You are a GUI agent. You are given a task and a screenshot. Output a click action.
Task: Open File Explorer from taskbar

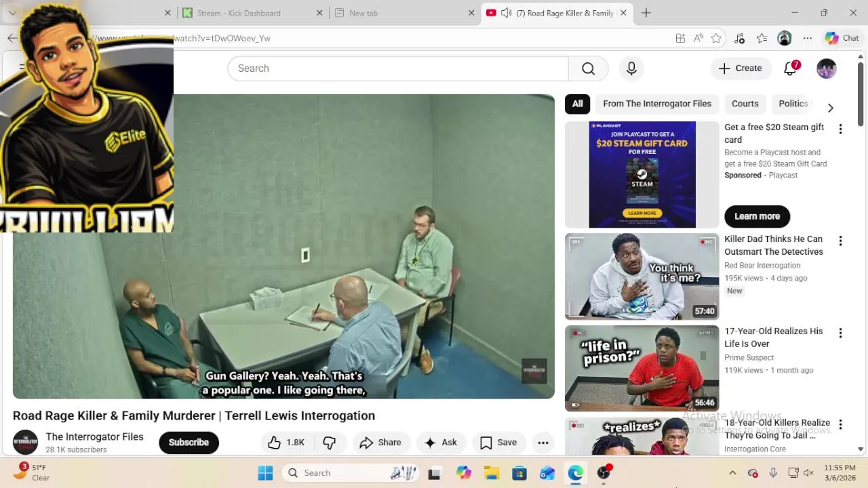point(492,473)
